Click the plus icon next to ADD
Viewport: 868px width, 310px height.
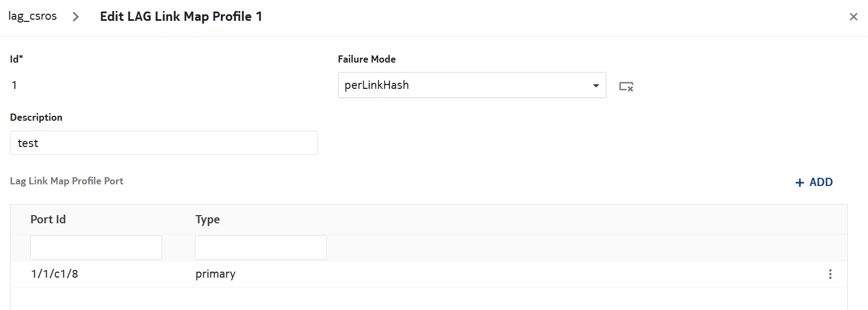tap(800, 183)
